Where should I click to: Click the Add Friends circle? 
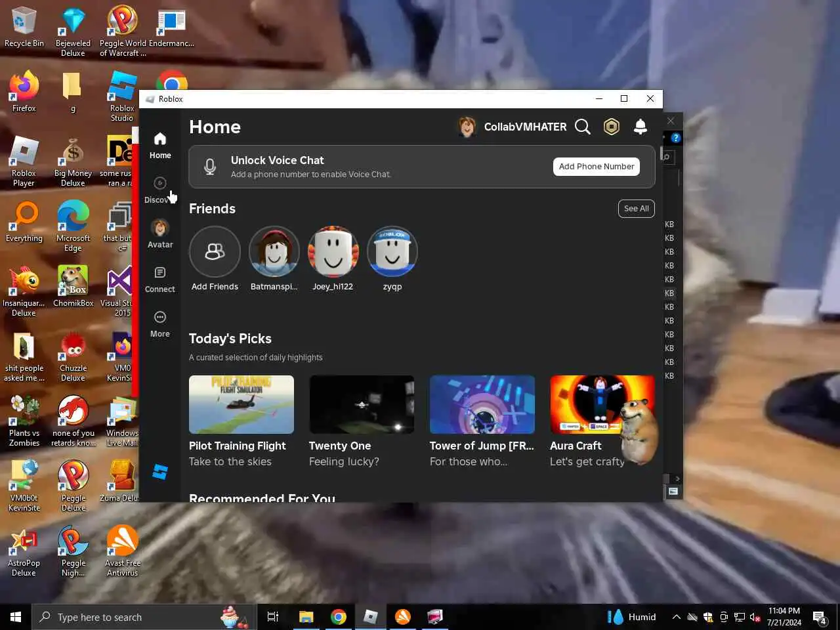pos(215,252)
